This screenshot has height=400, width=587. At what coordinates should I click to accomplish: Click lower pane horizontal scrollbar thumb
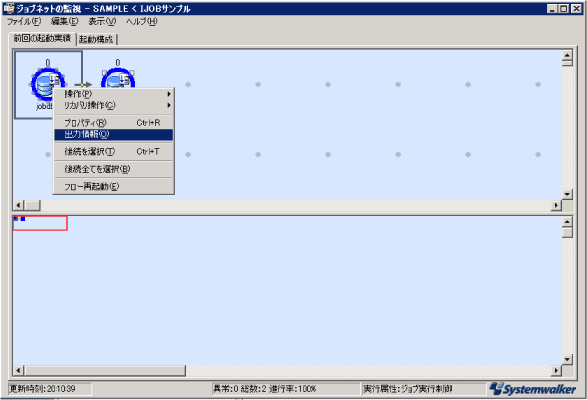[105, 370]
